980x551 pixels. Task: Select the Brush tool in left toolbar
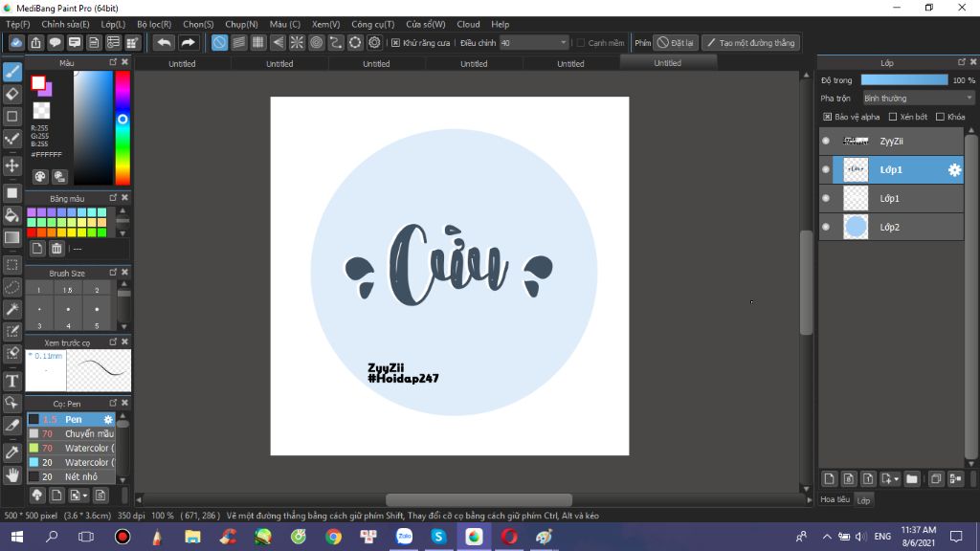11,72
